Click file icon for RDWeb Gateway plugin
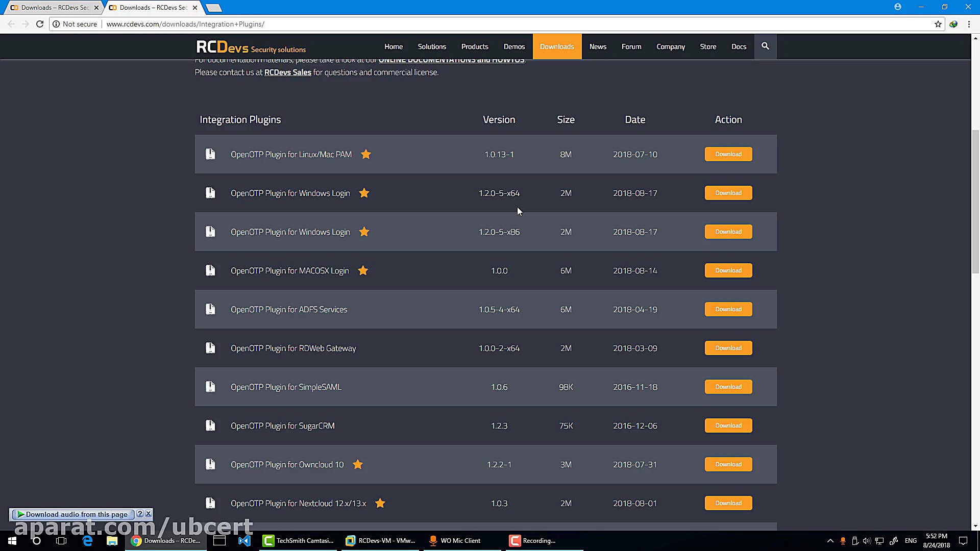The width and height of the screenshot is (980, 551). 210,348
